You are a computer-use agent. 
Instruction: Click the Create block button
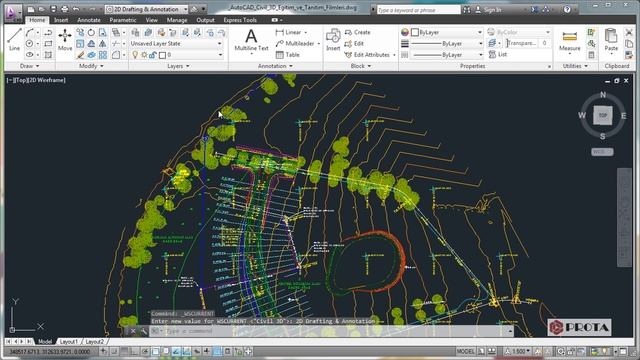tap(358, 32)
